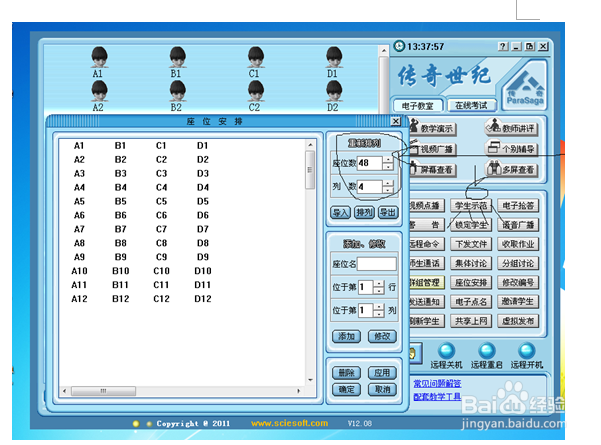The width and height of the screenshot is (601, 445).
Task: Click the 列数 field showing 4
Action: coord(370,187)
